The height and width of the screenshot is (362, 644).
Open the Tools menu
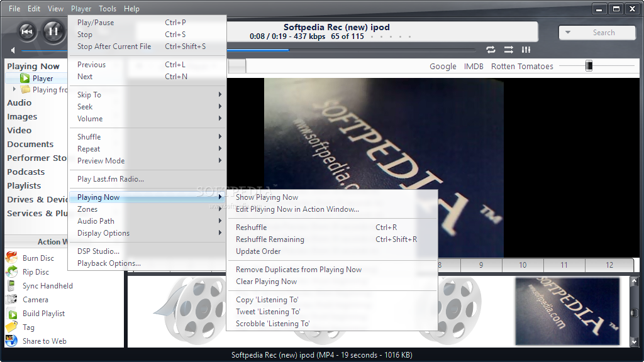coord(108,9)
